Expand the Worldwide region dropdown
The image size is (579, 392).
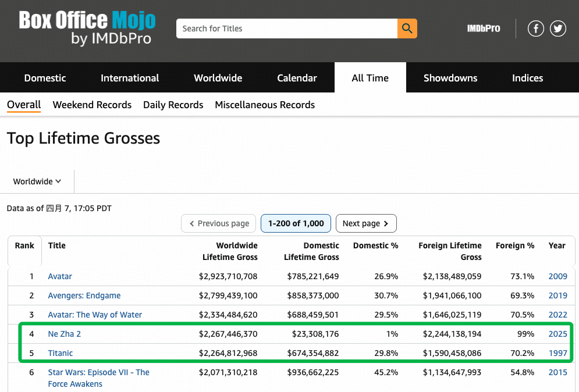[37, 181]
